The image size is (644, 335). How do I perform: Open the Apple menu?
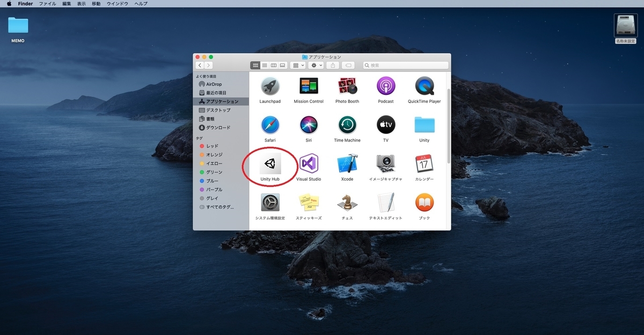[9, 4]
